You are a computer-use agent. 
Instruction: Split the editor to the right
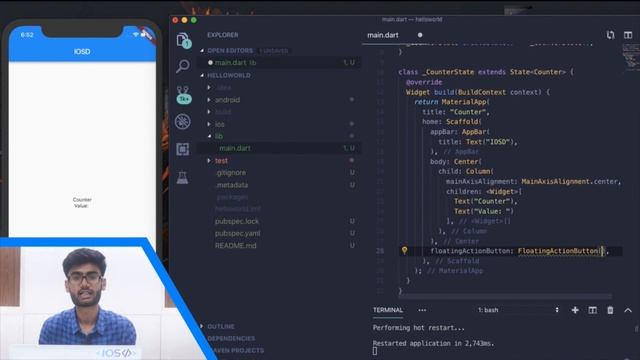[x=628, y=35]
